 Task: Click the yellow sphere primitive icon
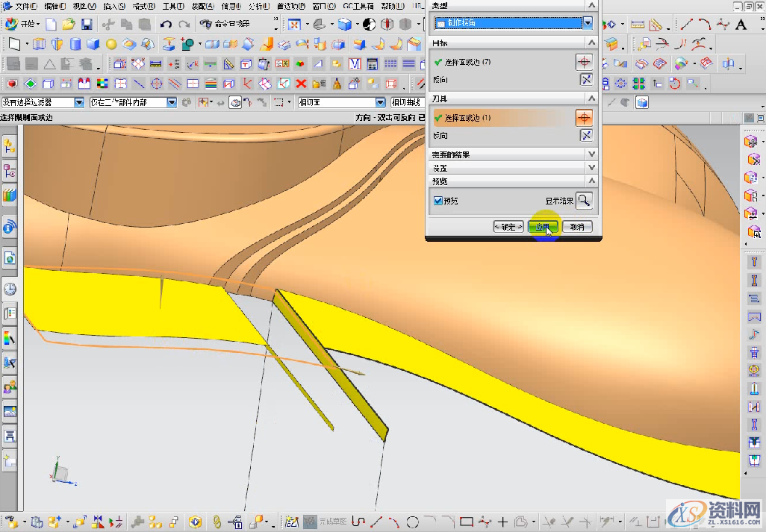coord(111,44)
